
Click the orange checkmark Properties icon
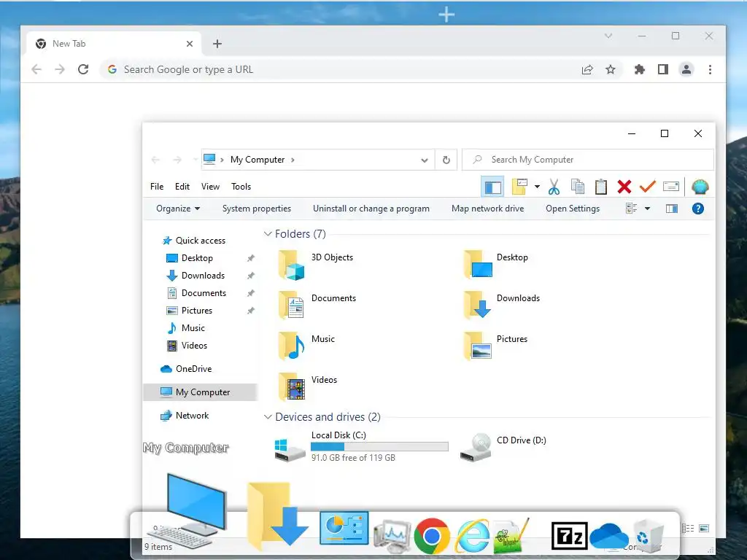[x=648, y=187]
